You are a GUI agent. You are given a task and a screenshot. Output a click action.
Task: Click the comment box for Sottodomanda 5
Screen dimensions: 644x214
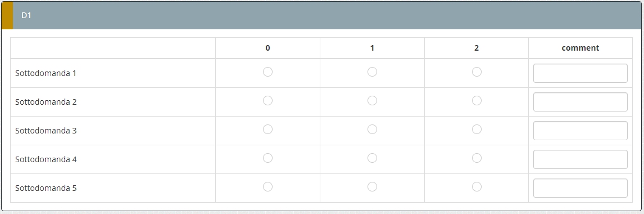click(x=580, y=188)
